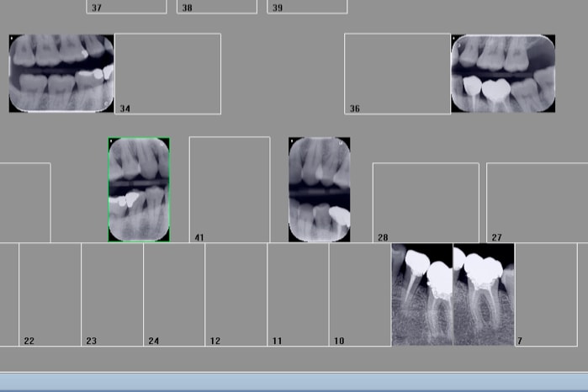Screen dimensions: 588x392
Task: Select partially visible slot 37
Action: [x=126, y=7]
